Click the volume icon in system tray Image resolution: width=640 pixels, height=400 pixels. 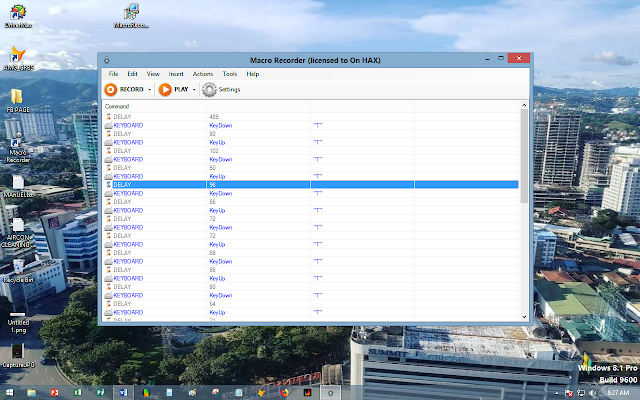[x=593, y=393]
